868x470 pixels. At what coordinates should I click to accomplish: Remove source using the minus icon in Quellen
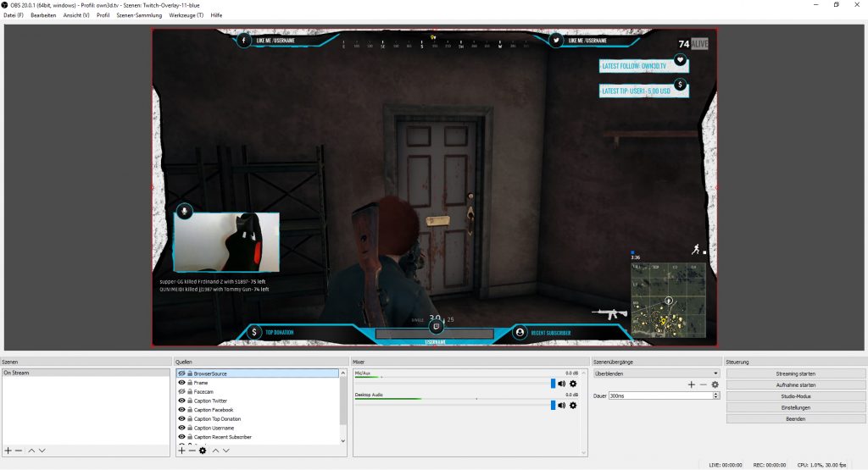click(192, 451)
